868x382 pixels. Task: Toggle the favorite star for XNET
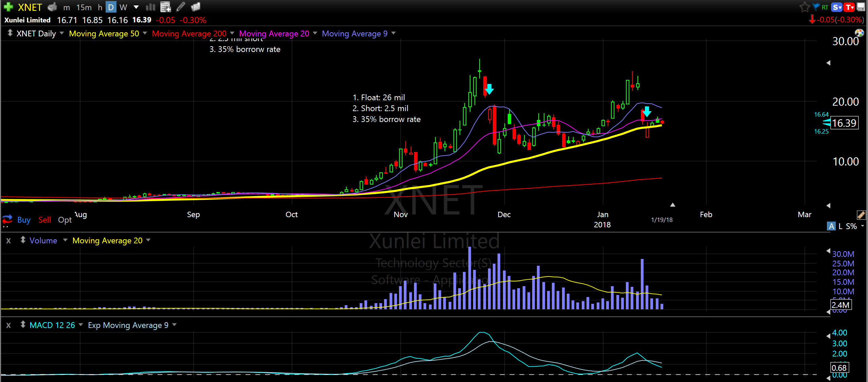tap(804, 7)
